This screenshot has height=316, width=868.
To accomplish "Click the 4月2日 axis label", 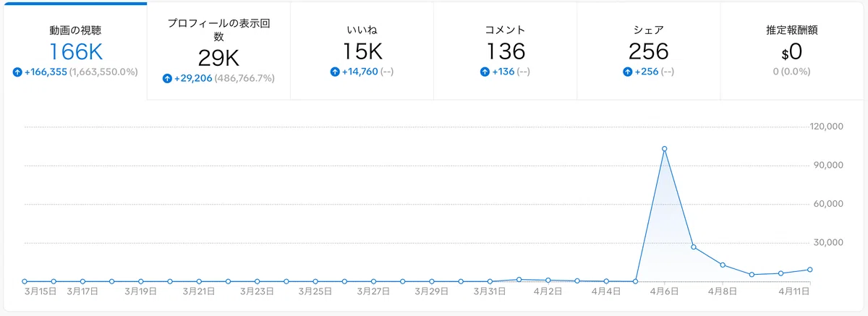I will (x=548, y=291).
